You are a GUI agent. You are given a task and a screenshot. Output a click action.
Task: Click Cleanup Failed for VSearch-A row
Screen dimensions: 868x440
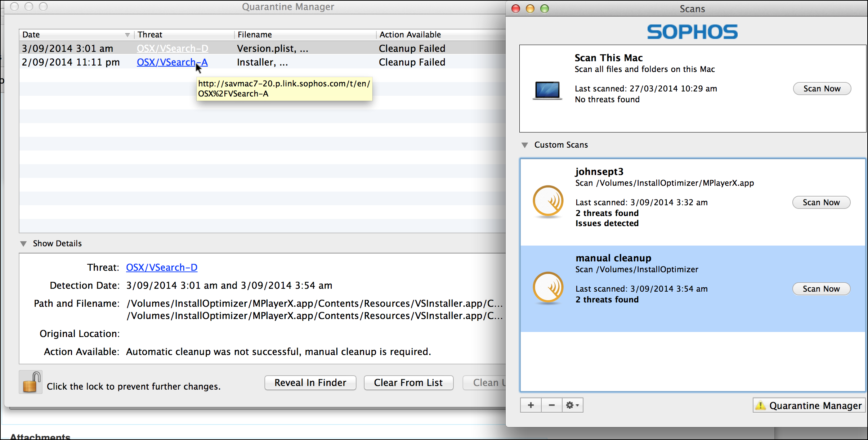click(412, 62)
